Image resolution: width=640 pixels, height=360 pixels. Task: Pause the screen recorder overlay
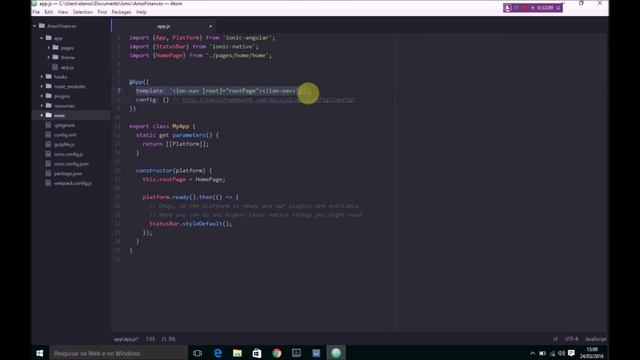[x=516, y=8]
